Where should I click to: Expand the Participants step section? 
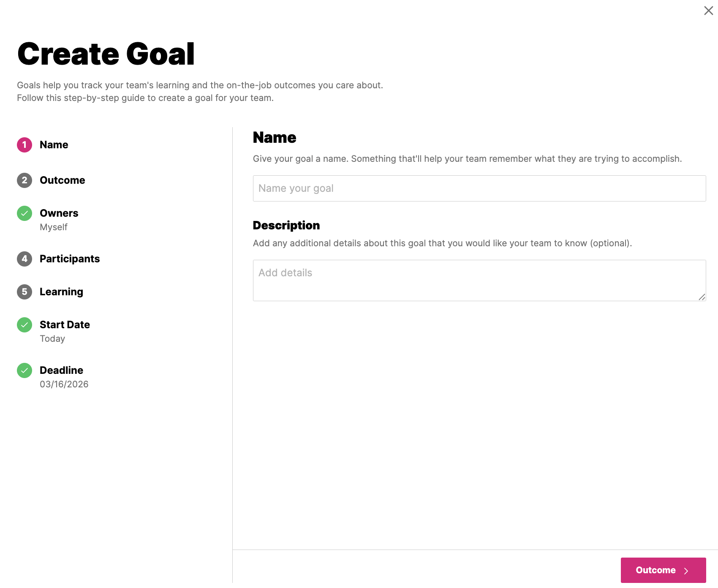70,259
